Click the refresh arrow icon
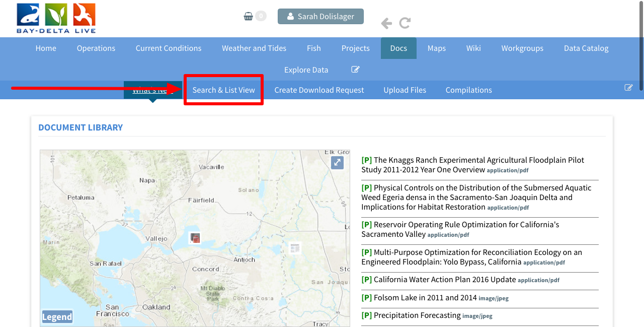 click(x=405, y=23)
